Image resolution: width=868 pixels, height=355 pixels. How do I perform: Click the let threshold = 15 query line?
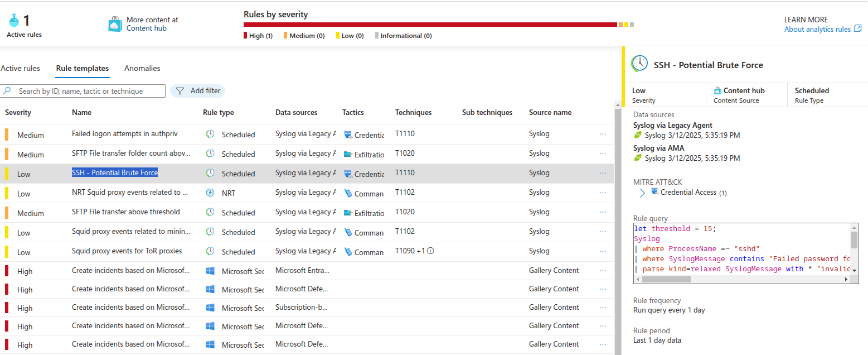tap(675, 228)
